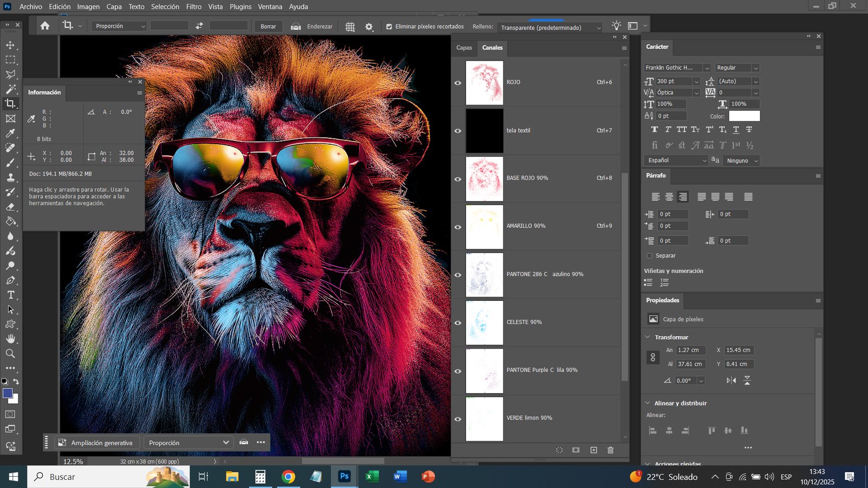Screen dimensions: 868x488
Task: Open the Filtro menu
Action: click(194, 7)
